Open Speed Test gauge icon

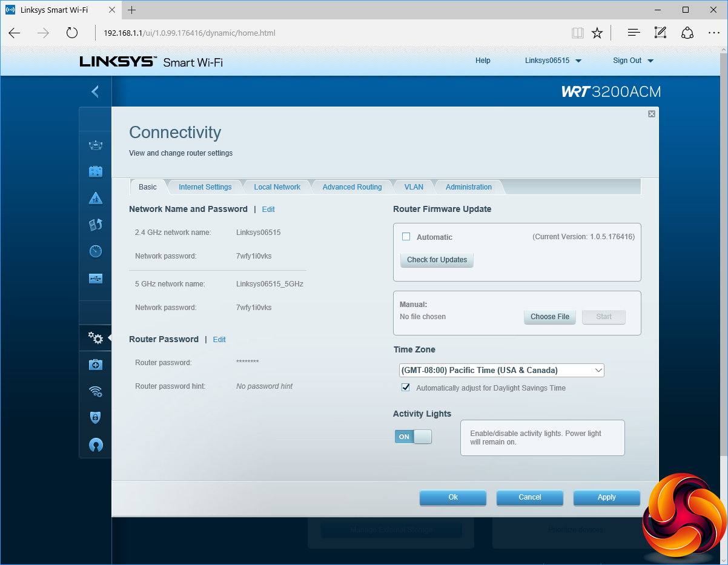tap(95, 251)
